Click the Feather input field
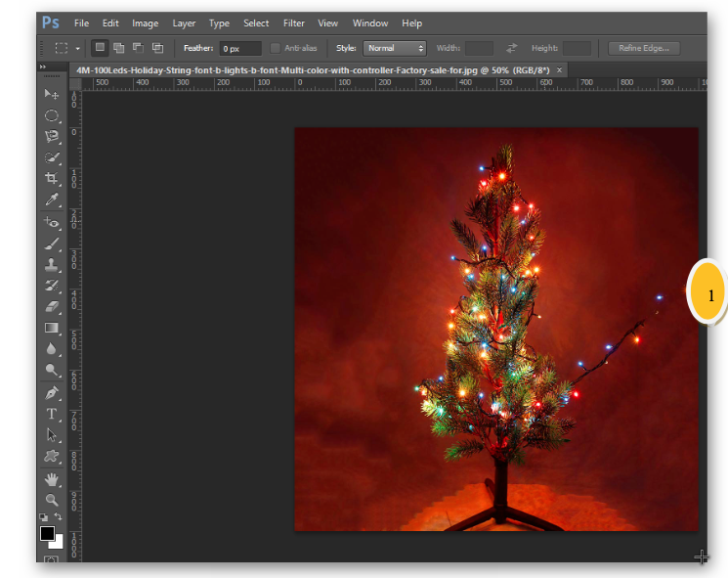This screenshot has height=578, width=728. (x=239, y=48)
